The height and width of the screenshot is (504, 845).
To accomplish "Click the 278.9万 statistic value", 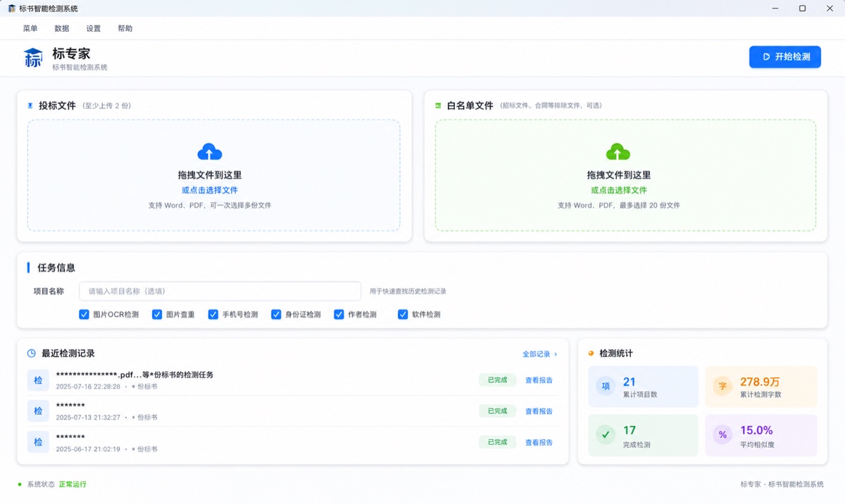I will [x=760, y=382].
